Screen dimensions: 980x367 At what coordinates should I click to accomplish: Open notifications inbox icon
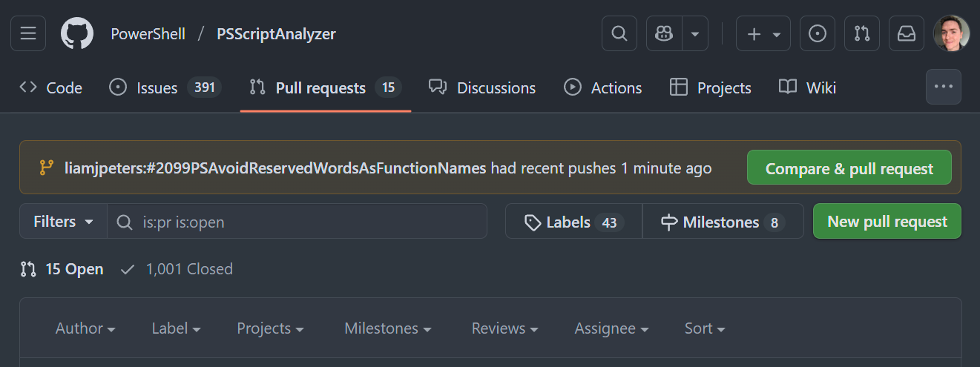coord(907,34)
